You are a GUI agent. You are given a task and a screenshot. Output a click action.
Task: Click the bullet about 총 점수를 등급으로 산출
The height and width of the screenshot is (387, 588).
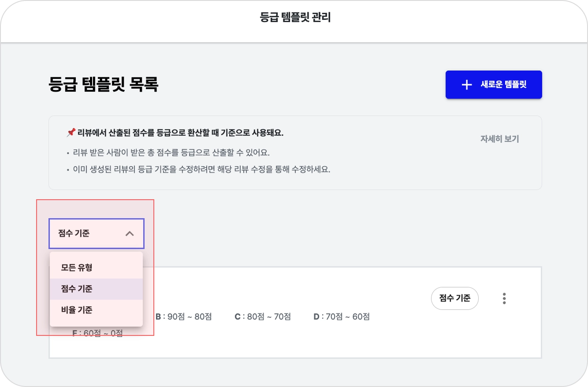pos(168,153)
